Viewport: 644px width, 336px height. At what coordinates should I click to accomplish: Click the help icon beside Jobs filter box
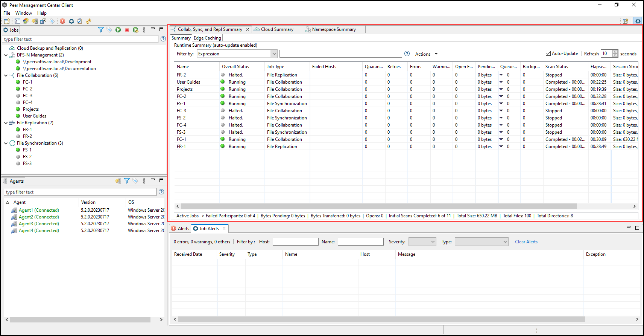coord(163,39)
